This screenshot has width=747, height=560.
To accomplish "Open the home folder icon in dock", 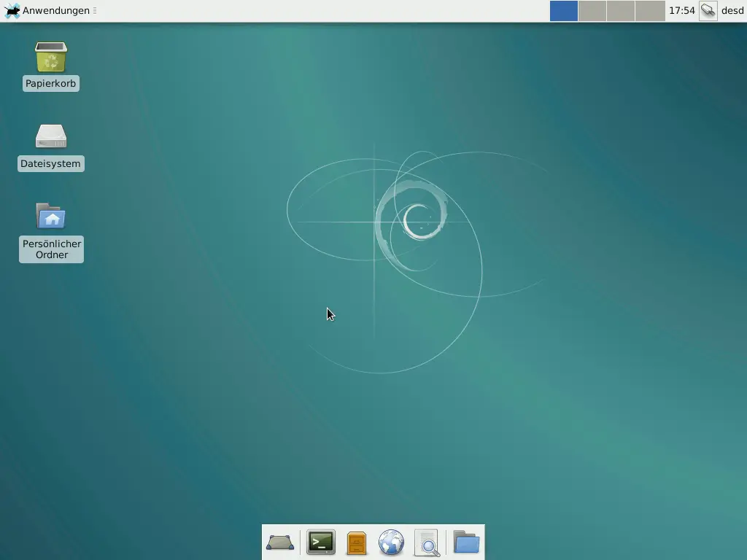I will 466,542.
